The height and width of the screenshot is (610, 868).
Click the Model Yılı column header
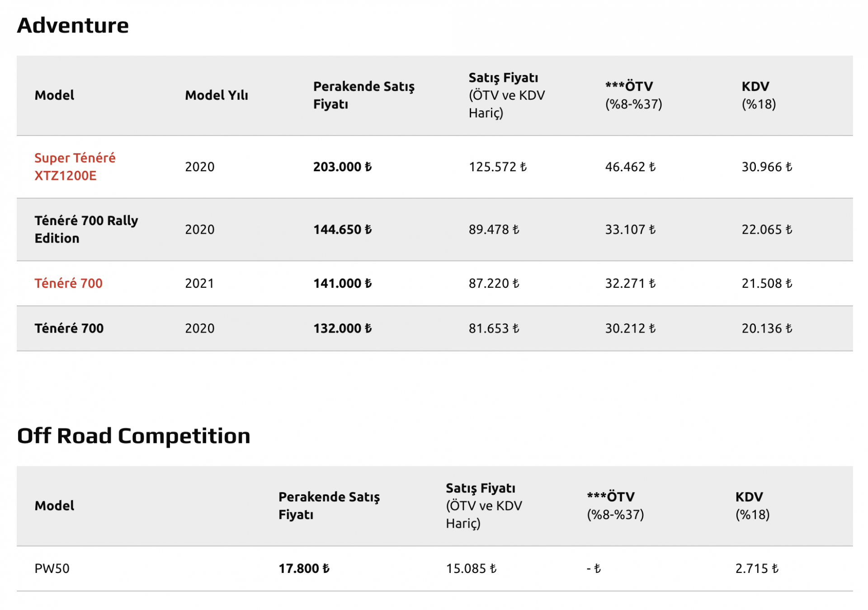tap(217, 95)
